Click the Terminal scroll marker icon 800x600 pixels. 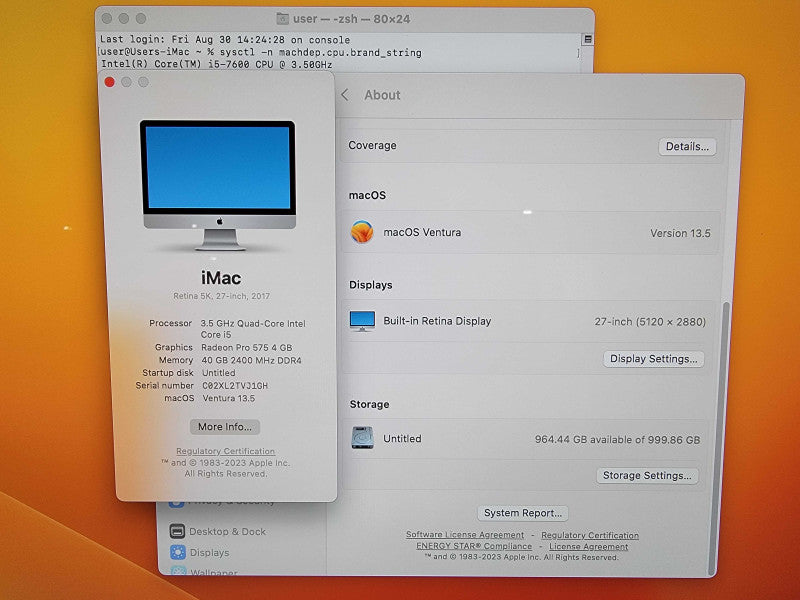tap(587, 39)
